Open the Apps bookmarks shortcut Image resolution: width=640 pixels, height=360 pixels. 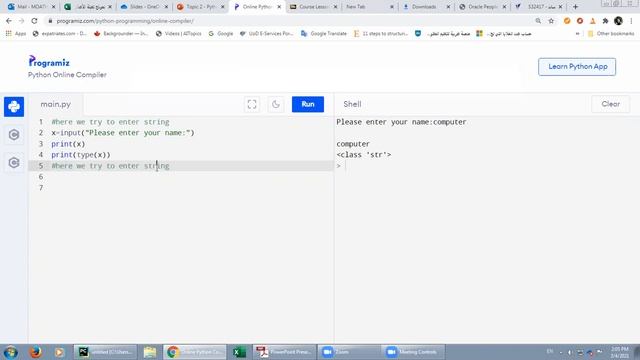tap(16, 34)
